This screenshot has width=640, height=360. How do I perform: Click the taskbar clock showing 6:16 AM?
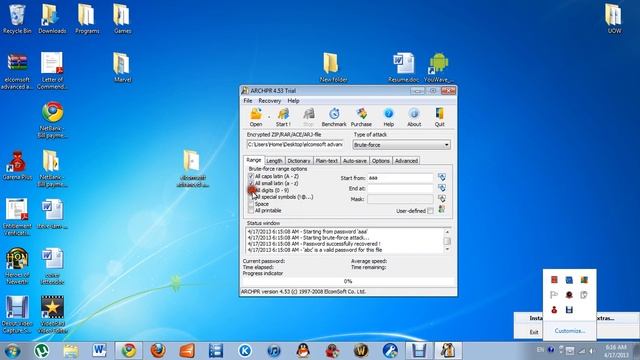[x=616, y=351]
